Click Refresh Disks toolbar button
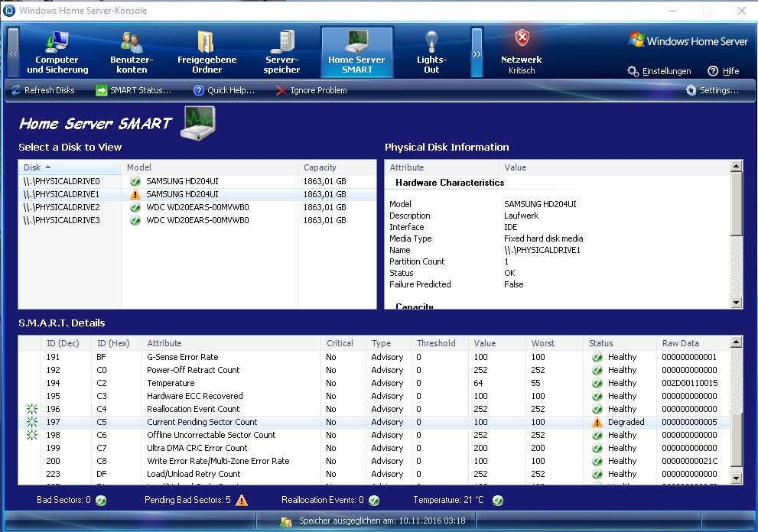The height and width of the screenshot is (532, 758). click(43, 90)
